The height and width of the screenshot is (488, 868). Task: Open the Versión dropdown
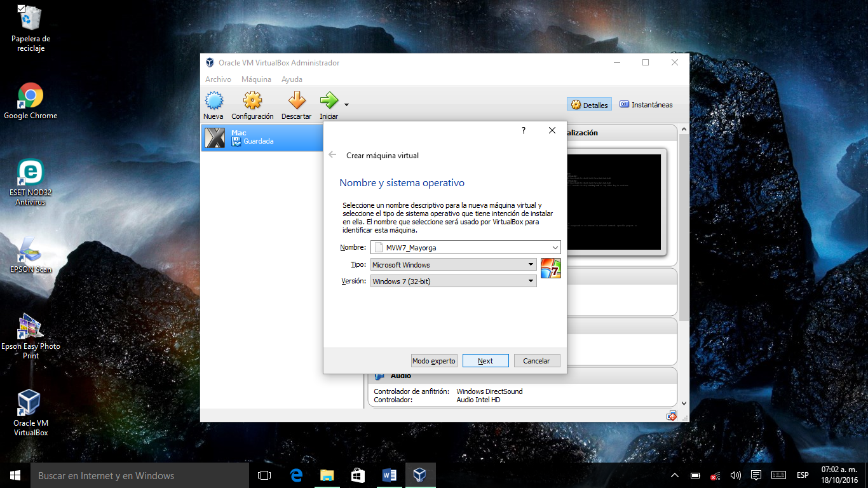531,281
